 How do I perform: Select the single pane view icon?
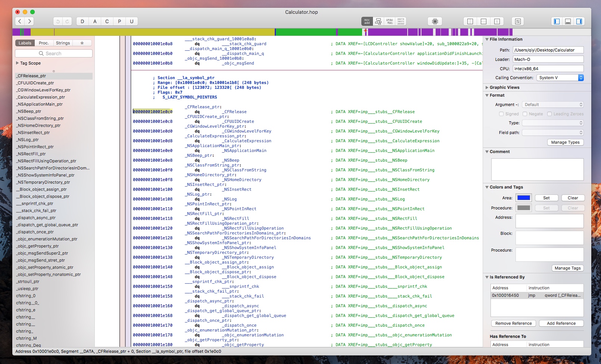pyautogui.click(x=497, y=21)
